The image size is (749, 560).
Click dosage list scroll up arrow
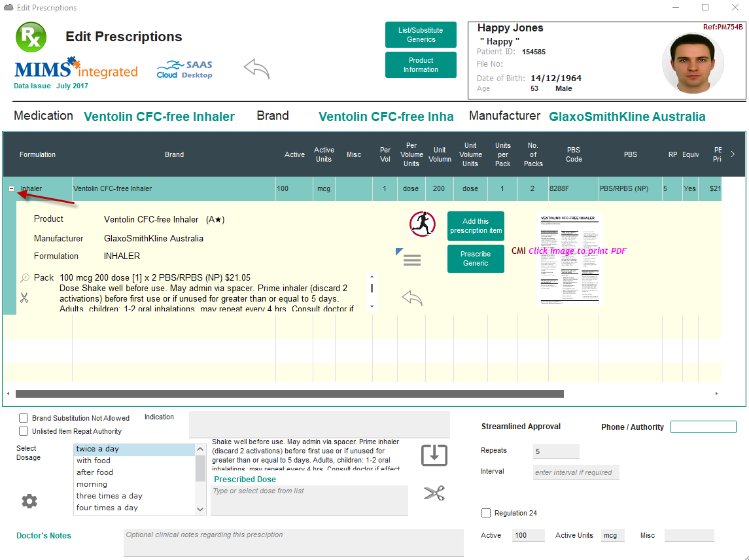200,449
